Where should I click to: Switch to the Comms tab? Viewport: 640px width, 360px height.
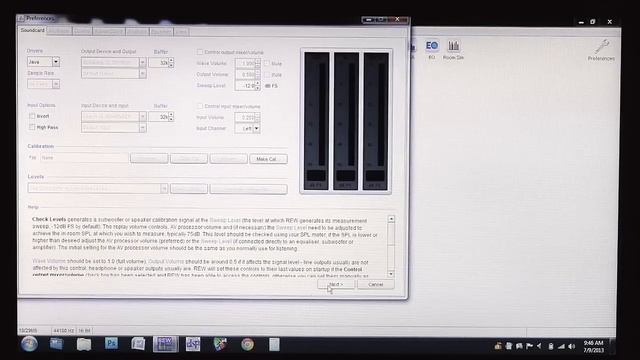82,31
